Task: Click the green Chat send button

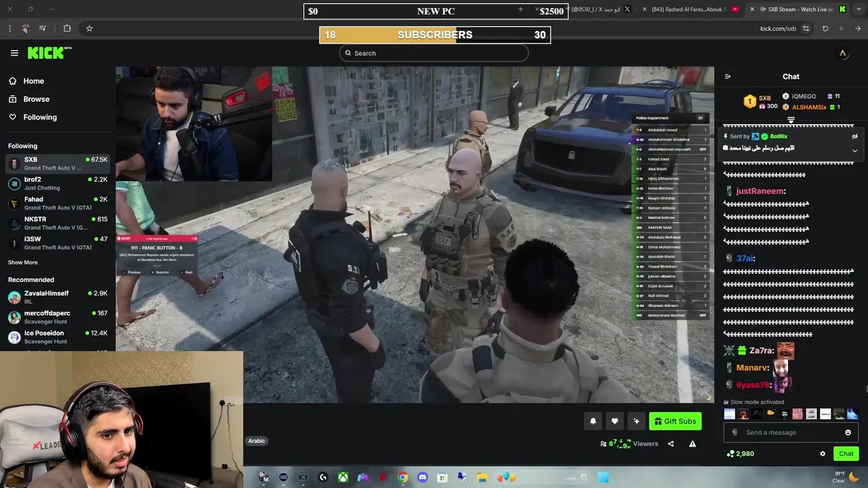Action: click(x=846, y=453)
